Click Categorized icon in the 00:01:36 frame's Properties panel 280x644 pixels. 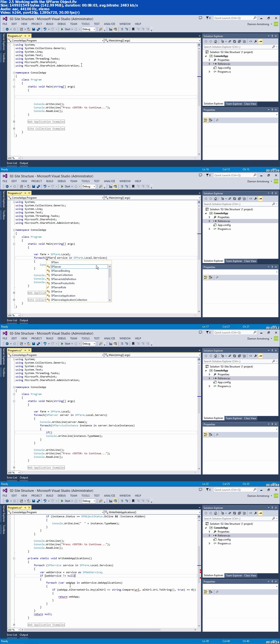pyautogui.click(x=206, y=120)
